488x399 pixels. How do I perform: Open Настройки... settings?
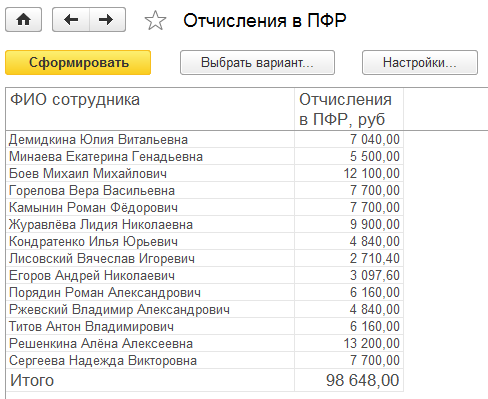point(420,62)
